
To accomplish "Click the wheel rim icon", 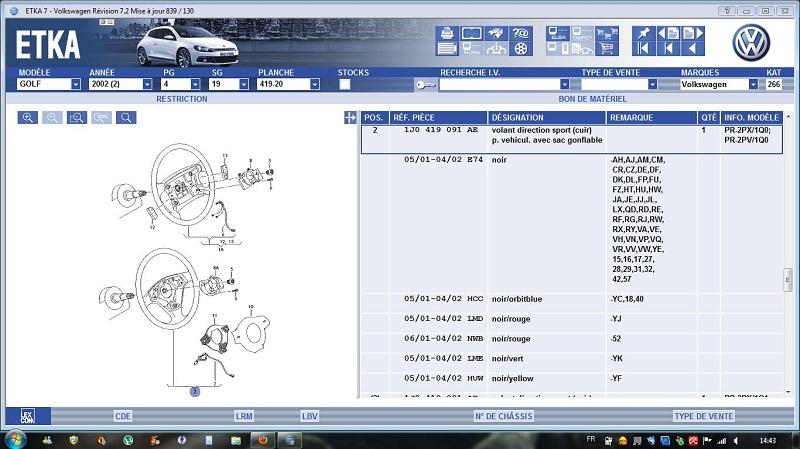I will 520,48.
